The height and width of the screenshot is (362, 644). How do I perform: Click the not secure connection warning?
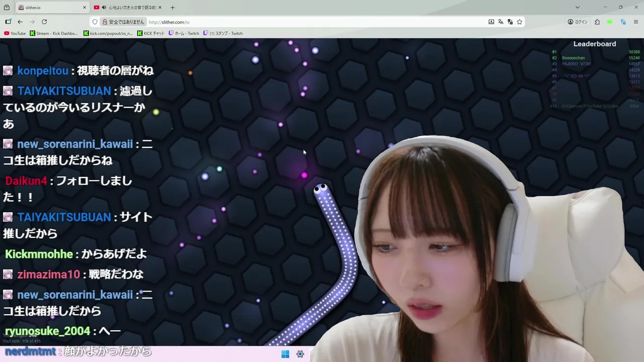(x=123, y=22)
